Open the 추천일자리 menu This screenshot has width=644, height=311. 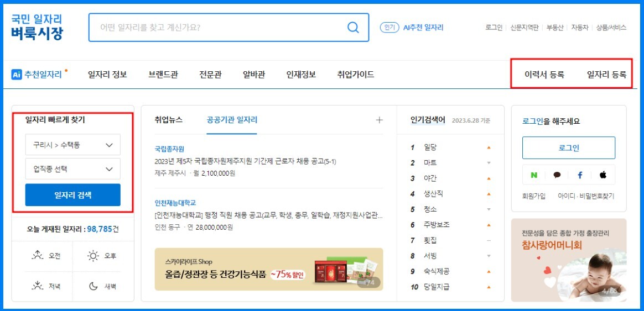point(43,75)
